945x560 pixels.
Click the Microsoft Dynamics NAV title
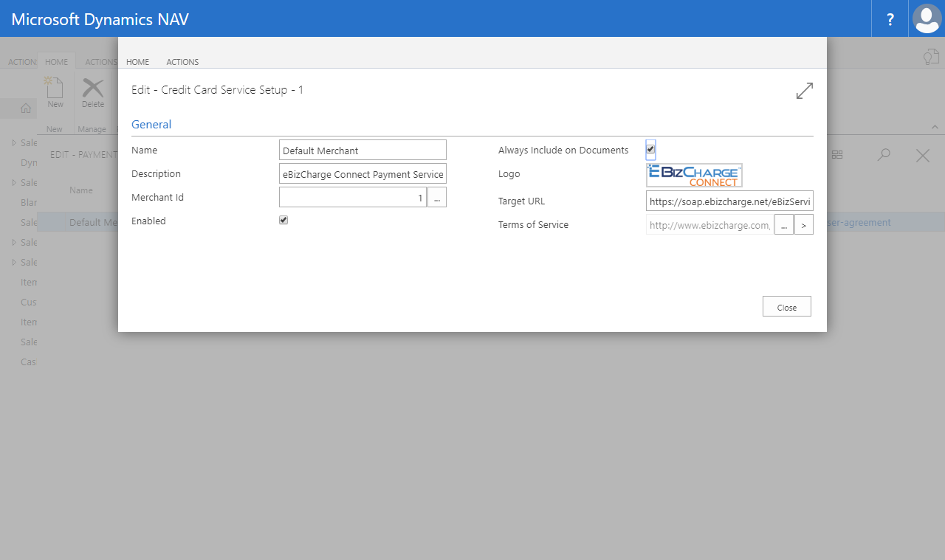(x=100, y=19)
